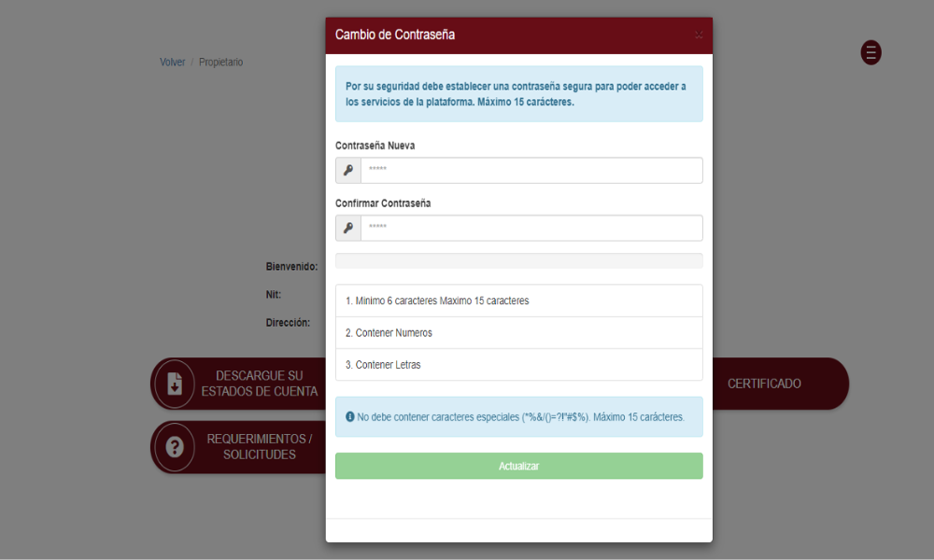This screenshot has width=934, height=560.
Task: Close the Cambio de Contraseña dialog
Action: coord(699,35)
